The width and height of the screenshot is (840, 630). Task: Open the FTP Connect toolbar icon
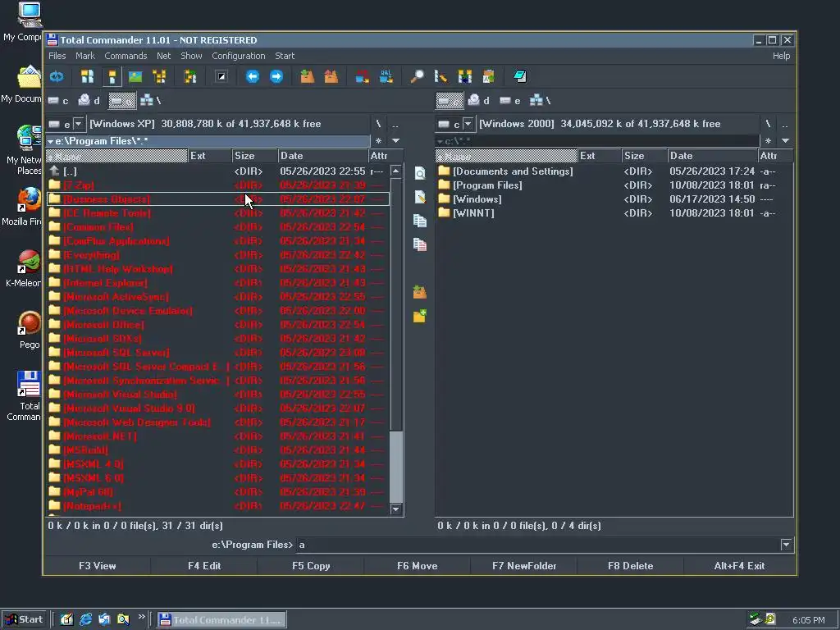[362, 76]
